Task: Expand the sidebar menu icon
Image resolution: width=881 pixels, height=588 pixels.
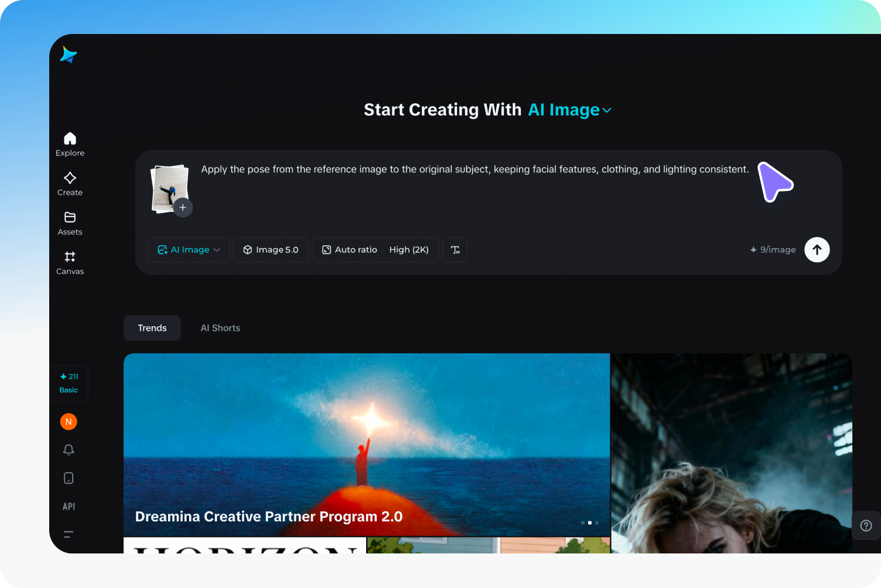Action: pos(69,534)
